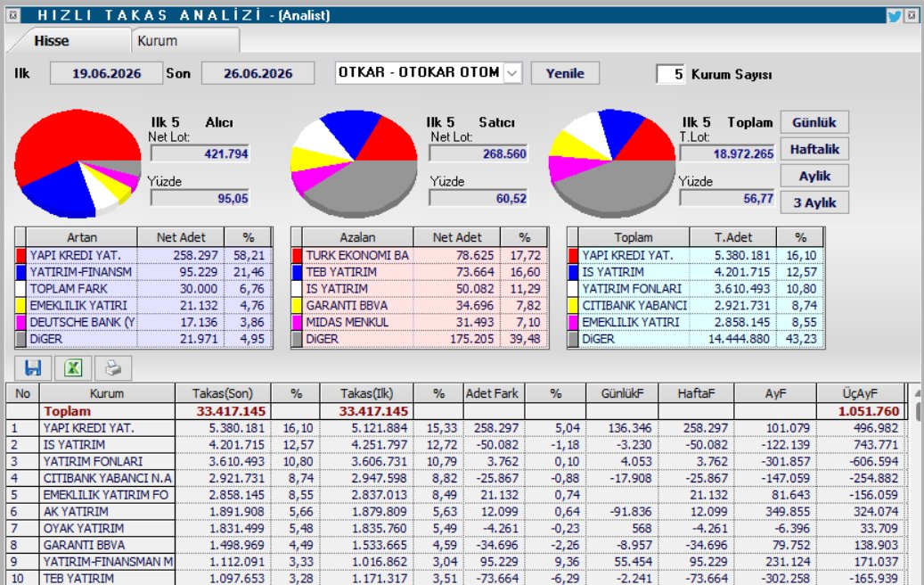Click the window icon left of HIZLI TAKAS ANALİZİ

click(x=13, y=15)
